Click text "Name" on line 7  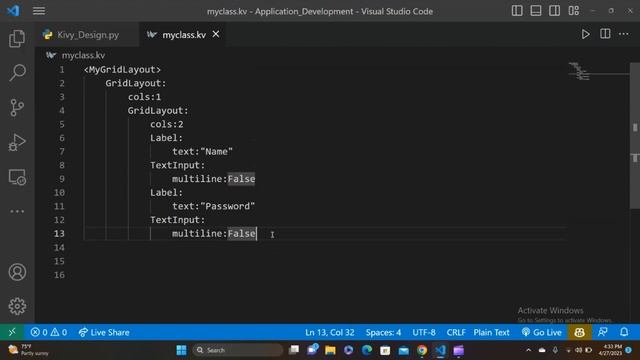point(216,151)
